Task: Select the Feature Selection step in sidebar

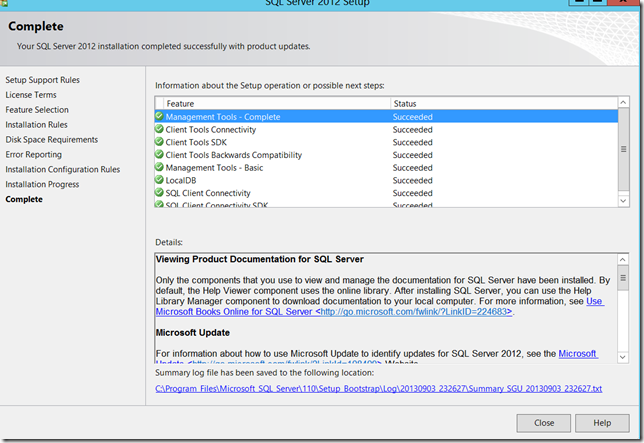Action: pos(37,110)
